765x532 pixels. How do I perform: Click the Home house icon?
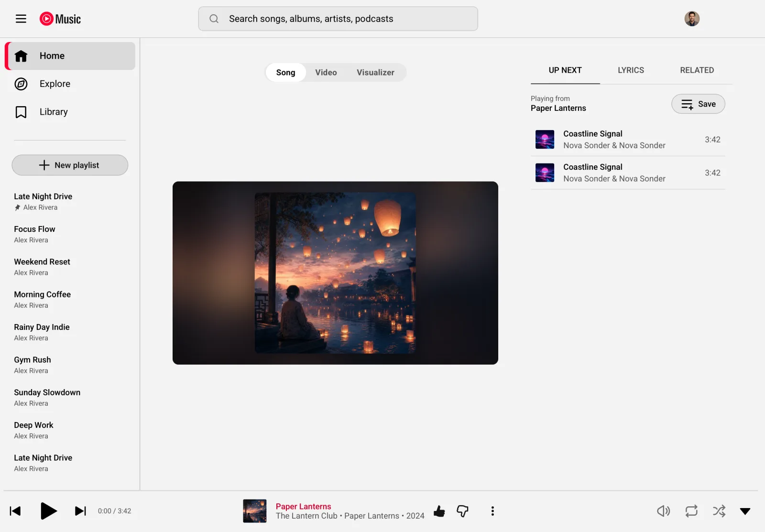(21, 56)
